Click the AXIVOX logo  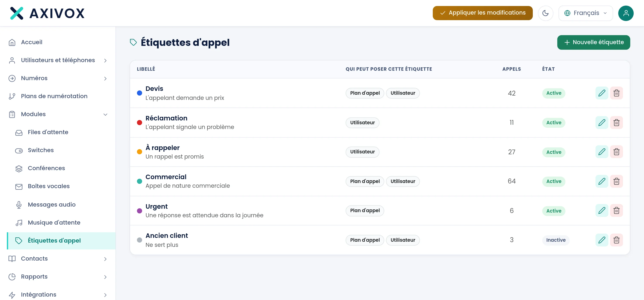pos(47,13)
